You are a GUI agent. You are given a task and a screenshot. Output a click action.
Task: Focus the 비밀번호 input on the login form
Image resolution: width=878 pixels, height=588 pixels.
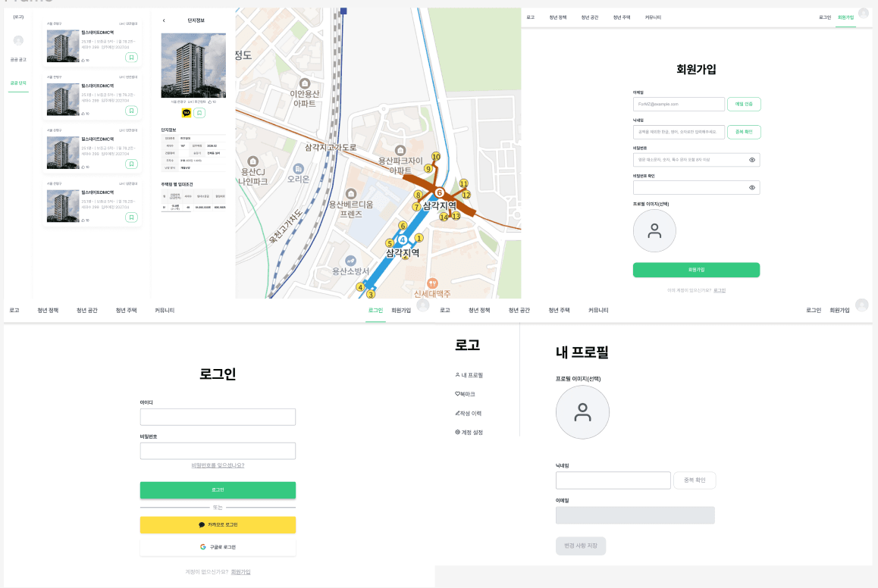point(218,451)
